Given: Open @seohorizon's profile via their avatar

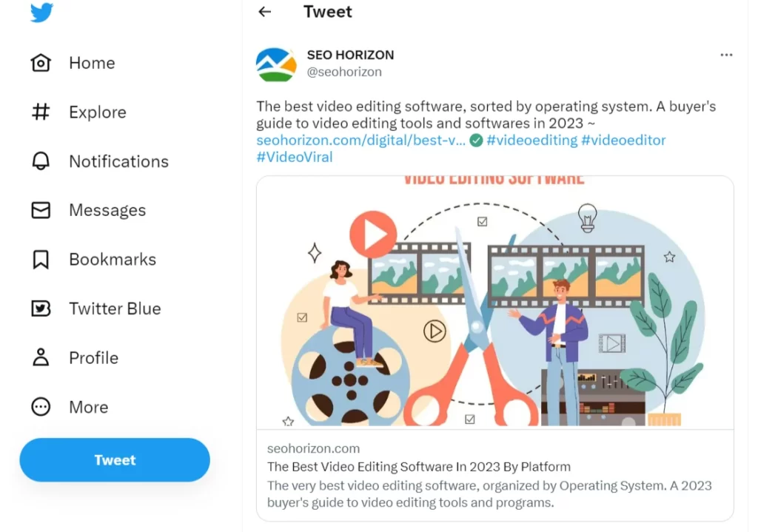Looking at the screenshot, I should (x=275, y=63).
